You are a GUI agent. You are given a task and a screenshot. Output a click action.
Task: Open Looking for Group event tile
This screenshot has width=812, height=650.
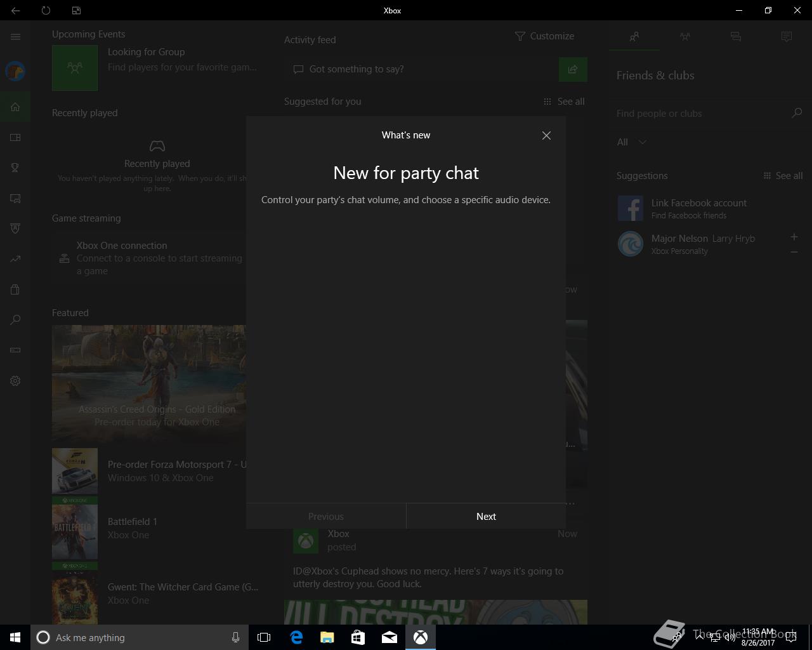[x=155, y=67]
